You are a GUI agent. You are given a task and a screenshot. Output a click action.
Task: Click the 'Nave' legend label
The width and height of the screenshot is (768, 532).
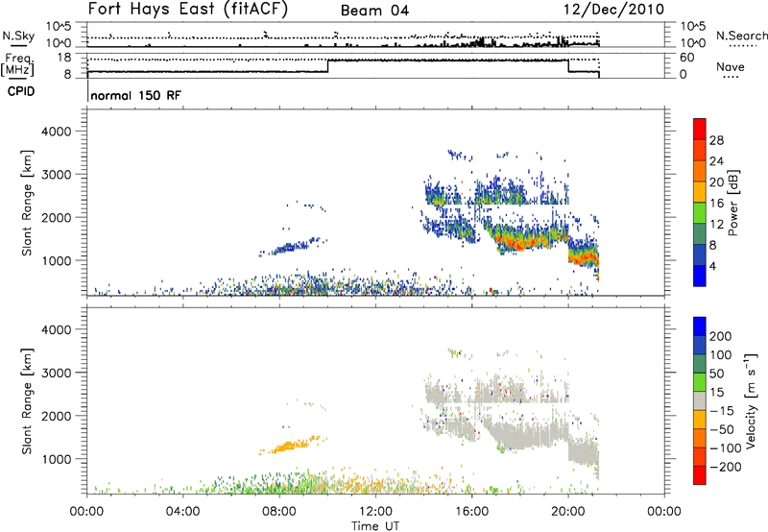(x=730, y=66)
